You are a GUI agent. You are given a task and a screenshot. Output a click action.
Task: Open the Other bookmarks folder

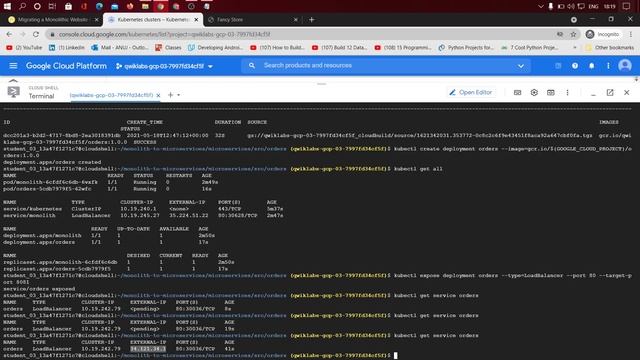click(x=609, y=48)
